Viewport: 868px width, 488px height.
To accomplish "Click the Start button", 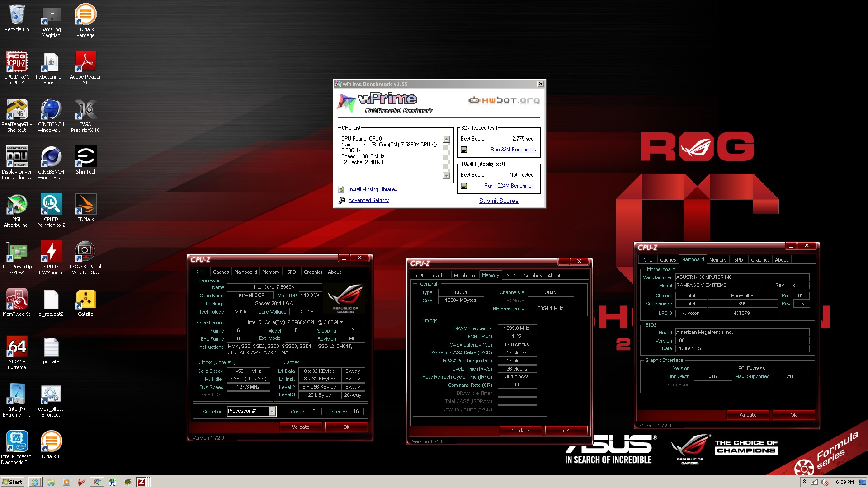I will coord(13,482).
